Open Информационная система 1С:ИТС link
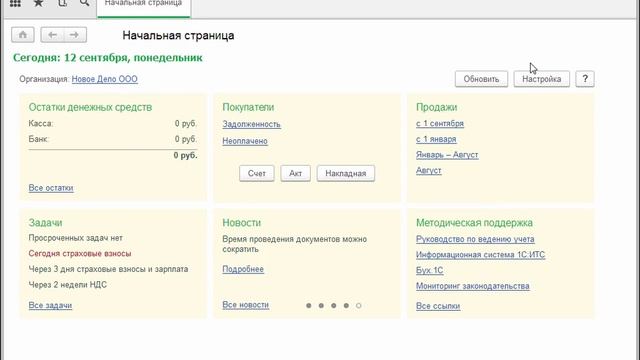 point(480,255)
